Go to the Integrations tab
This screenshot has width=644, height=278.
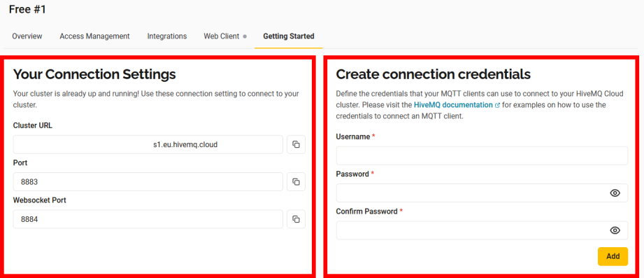pos(167,36)
